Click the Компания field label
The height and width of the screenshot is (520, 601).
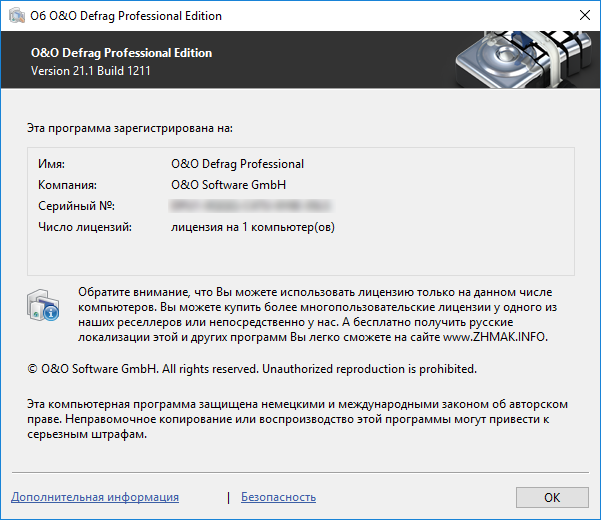pos(68,185)
